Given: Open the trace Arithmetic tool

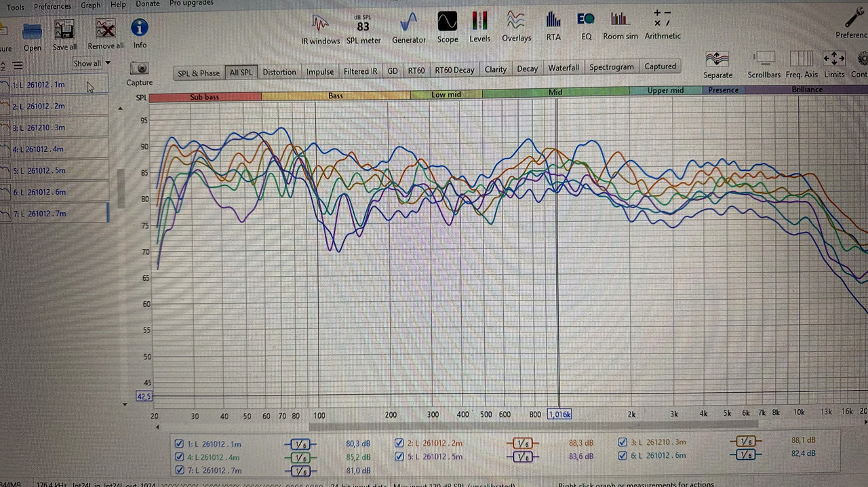Looking at the screenshot, I should pyautogui.click(x=662, y=18).
